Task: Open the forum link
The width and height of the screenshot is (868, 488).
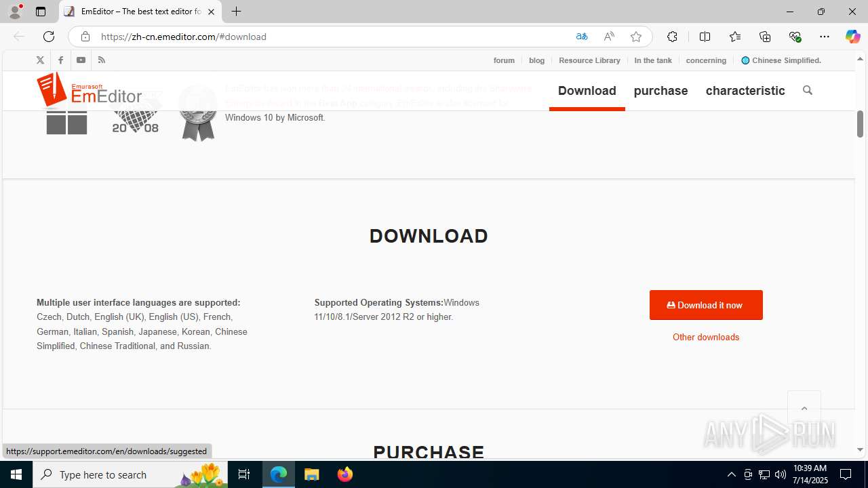Action: tap(504, 60)
